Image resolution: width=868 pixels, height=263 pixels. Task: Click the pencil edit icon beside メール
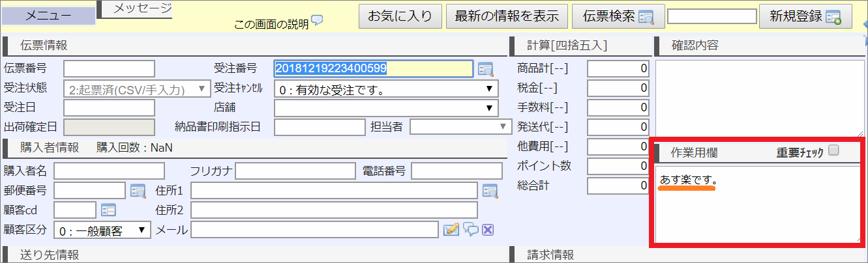[451, 229]
